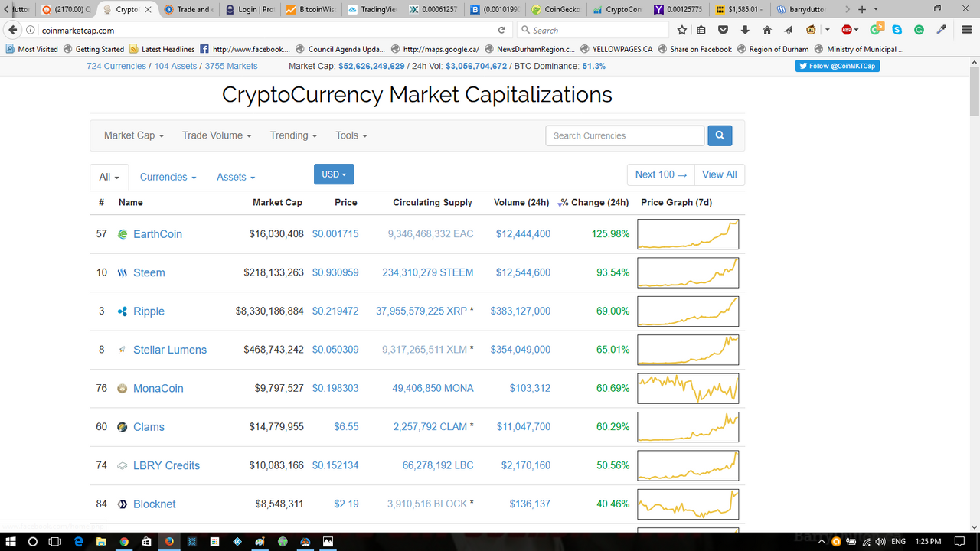Open the Skype toolbar icon
980x551 pixels.
tap(897, 30)
